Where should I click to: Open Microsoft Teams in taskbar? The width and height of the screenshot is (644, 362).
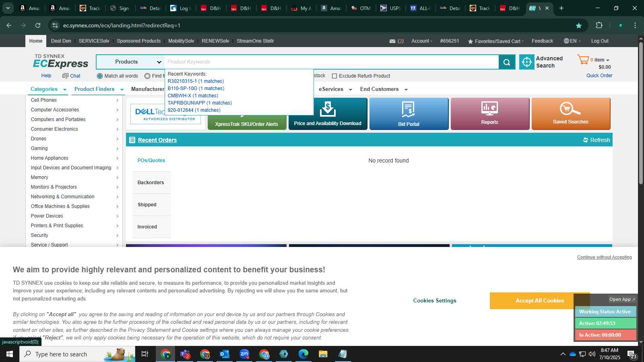pos(185,354)
